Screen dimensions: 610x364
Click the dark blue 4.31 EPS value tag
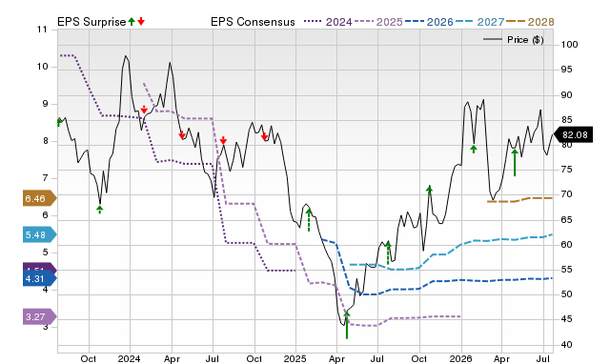coord(39,278)
